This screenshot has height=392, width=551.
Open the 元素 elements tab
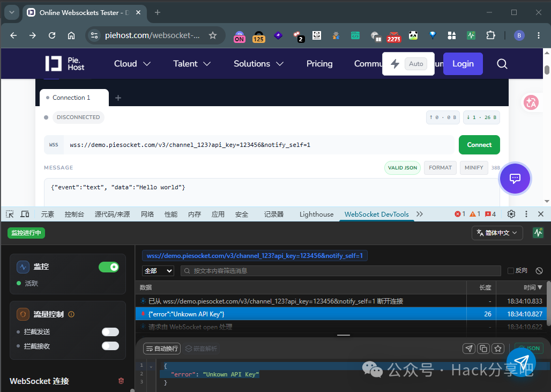(48, 214)
